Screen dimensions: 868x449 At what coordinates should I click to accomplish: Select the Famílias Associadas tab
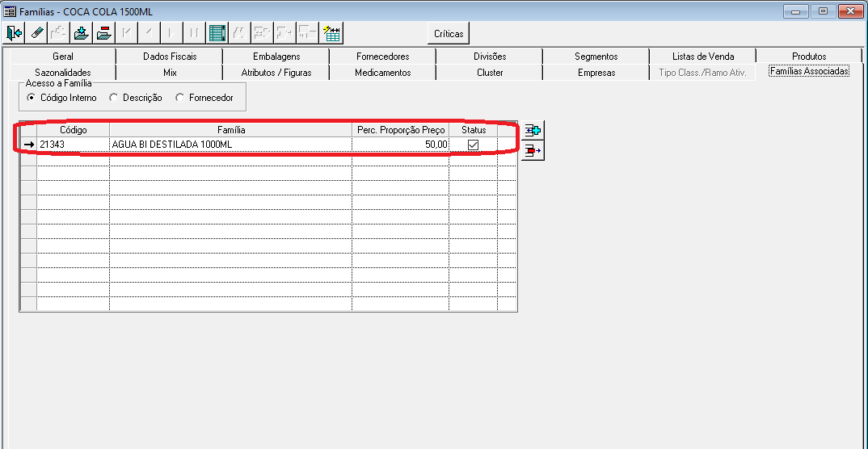809,72
